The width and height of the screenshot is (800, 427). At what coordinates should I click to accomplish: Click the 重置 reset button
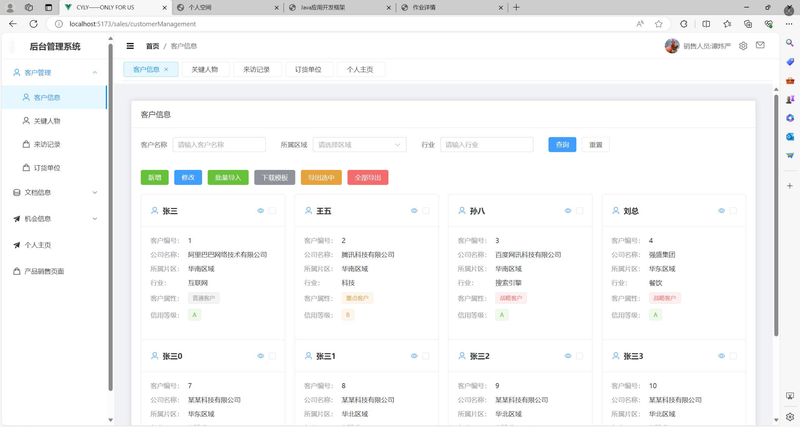[595, 145]
